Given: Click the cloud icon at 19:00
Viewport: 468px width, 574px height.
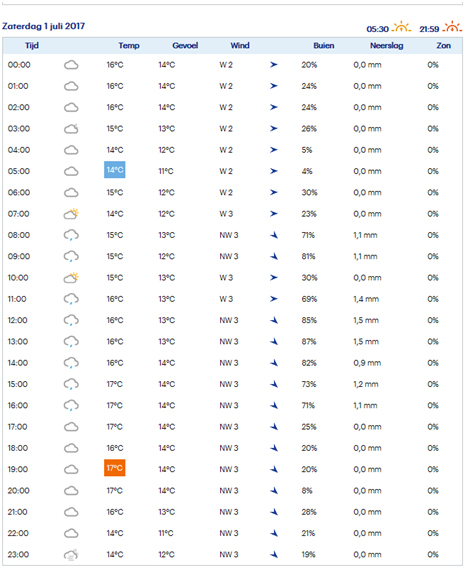Looking at the screenshot, I should click(x=71, y=470).
